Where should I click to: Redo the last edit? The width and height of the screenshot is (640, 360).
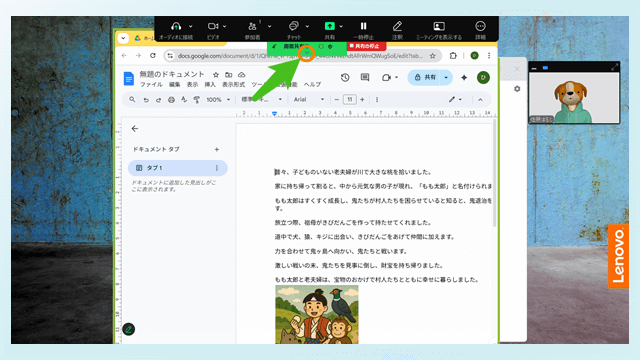[158, 100]
